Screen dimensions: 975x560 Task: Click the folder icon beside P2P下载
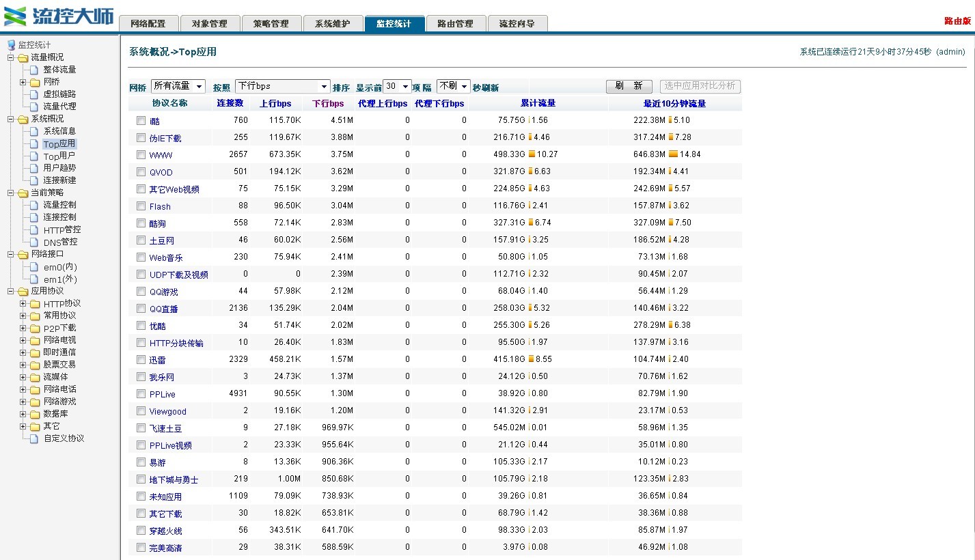tap(35, 328)
